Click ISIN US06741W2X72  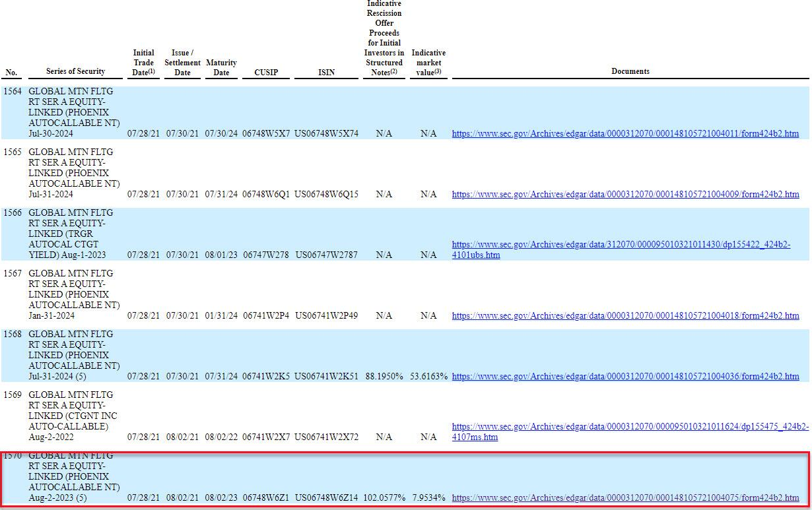327,437
